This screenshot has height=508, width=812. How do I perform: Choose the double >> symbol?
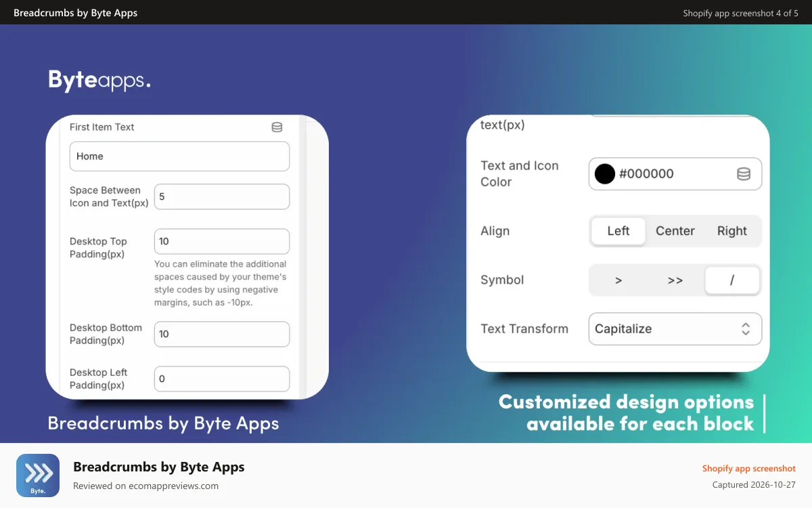pos(675,280)
